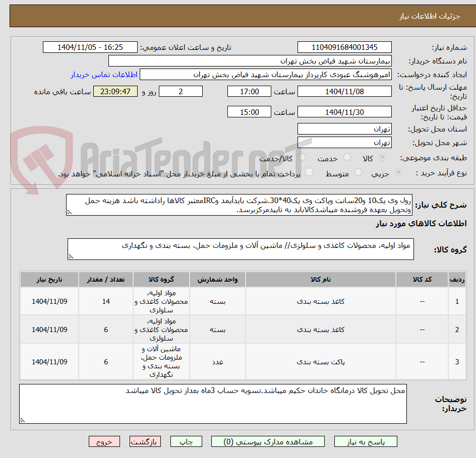Select the خدمت radio button

347,157
